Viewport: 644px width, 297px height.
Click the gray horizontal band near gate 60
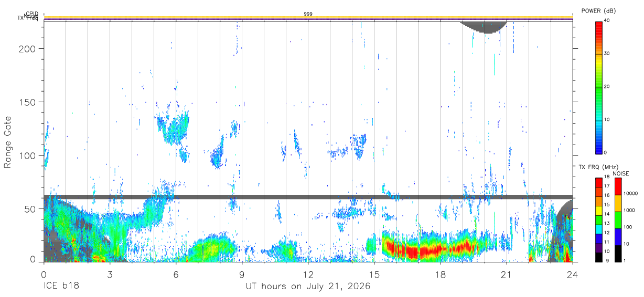click(x=308, y=197)
